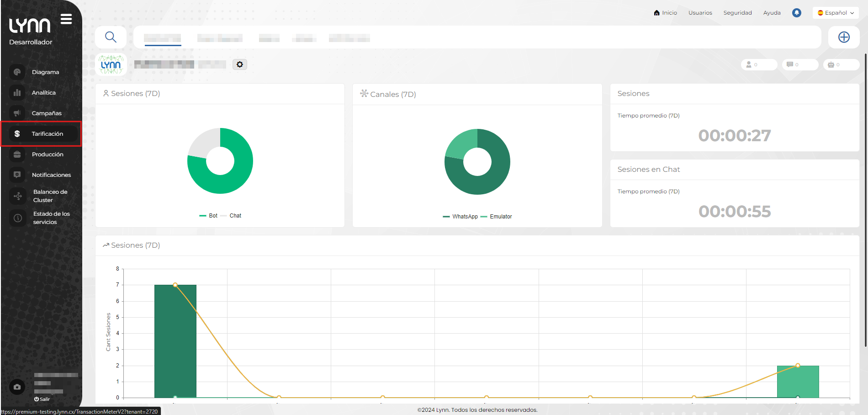Expand the Español language dropdown
Screen dimensions: 868x415
[x=836, y=13]
